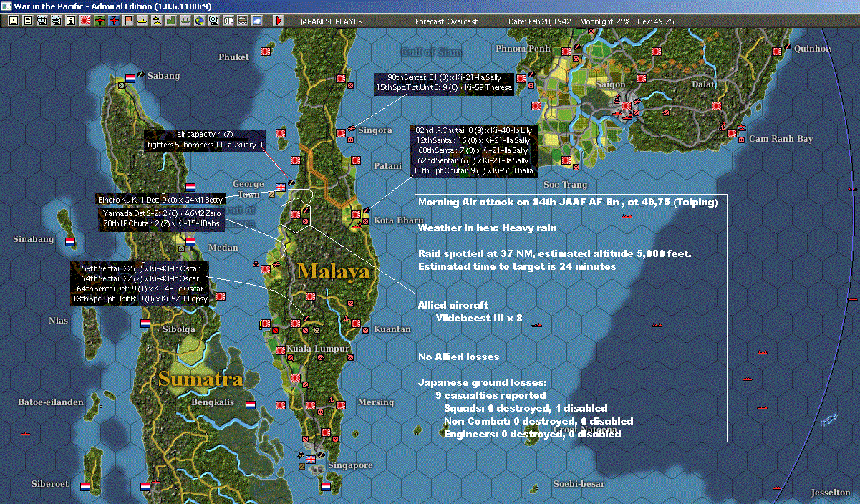Click the "Forecast: Overcast" status label

(446, 21)
